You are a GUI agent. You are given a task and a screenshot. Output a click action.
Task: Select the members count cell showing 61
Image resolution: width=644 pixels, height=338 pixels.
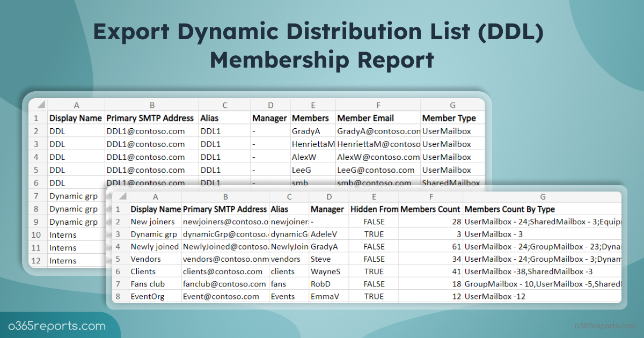coord(431,247)
